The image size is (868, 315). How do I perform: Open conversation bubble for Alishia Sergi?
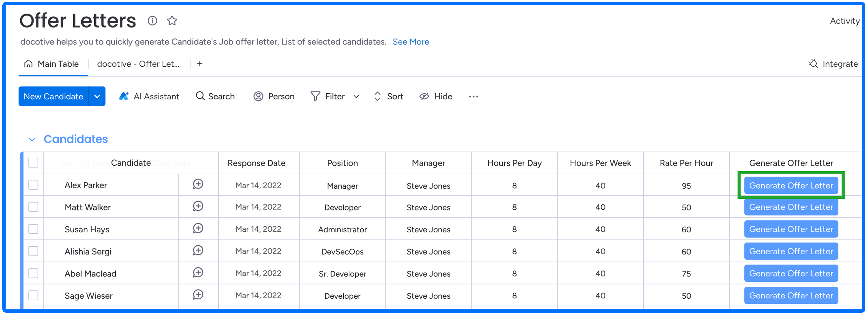coord(198,251)
